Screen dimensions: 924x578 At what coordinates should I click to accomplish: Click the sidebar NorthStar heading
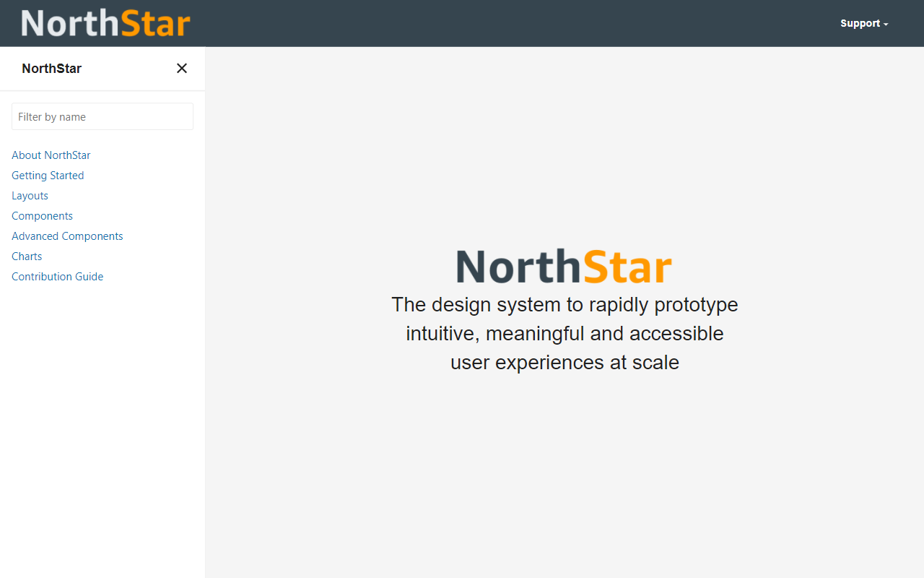point(51,68)
